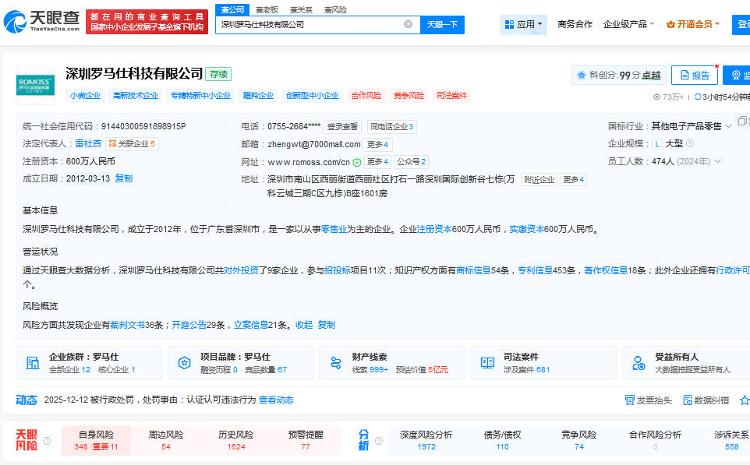
Task: Switch to the 查风险 search tab
Action: point(335,9)
